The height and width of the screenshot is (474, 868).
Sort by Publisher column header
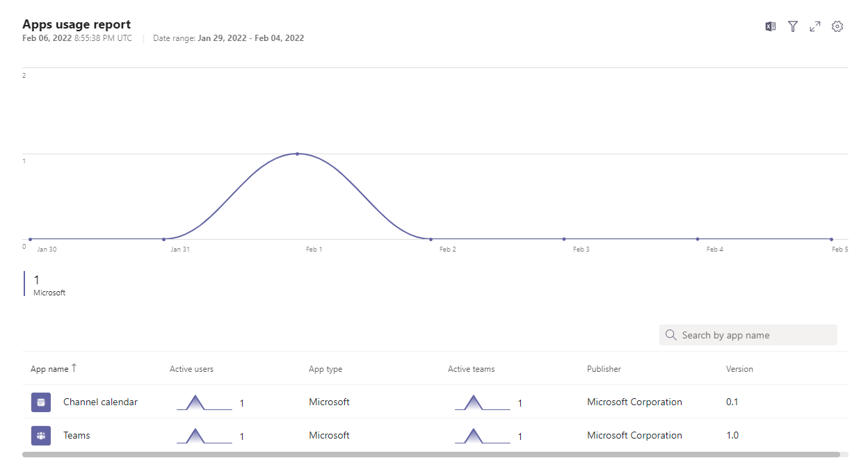point(604,369)
